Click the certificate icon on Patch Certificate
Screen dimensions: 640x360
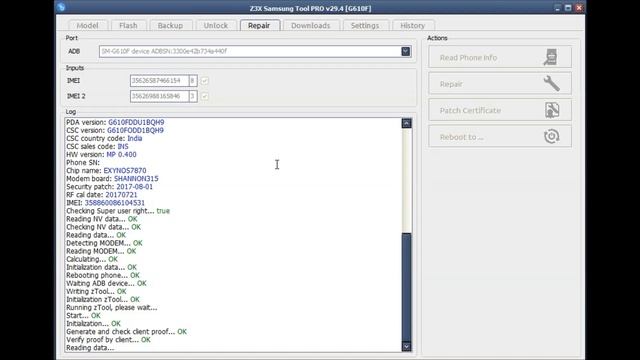point(552,110)
